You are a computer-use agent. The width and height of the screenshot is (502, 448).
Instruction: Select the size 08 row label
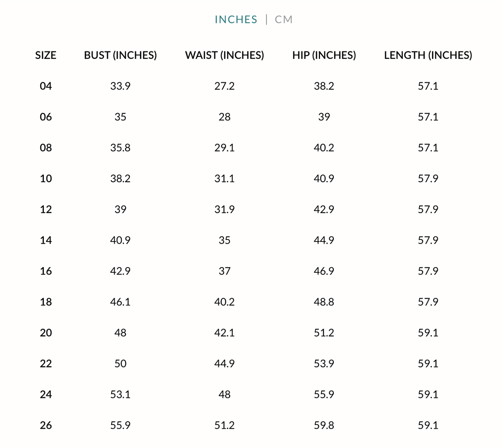pyautogui.click(x=46, y=148)
